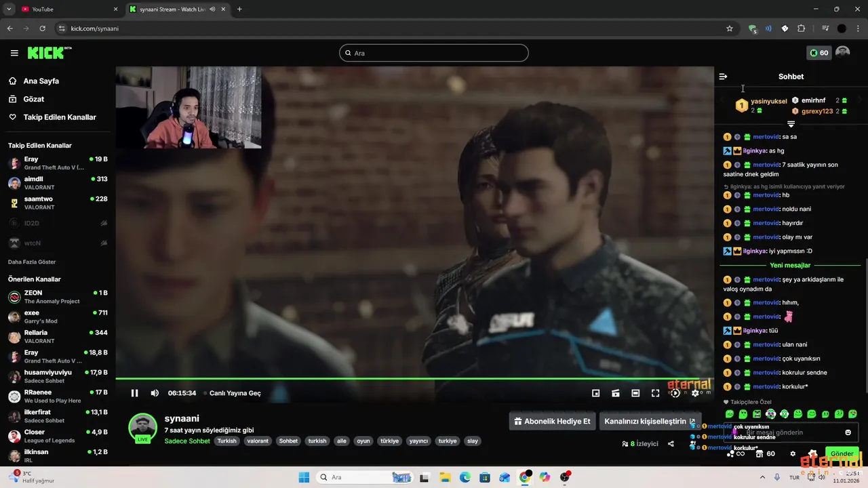Open Microsoft Edge from the taskbar

click(465, 477)
